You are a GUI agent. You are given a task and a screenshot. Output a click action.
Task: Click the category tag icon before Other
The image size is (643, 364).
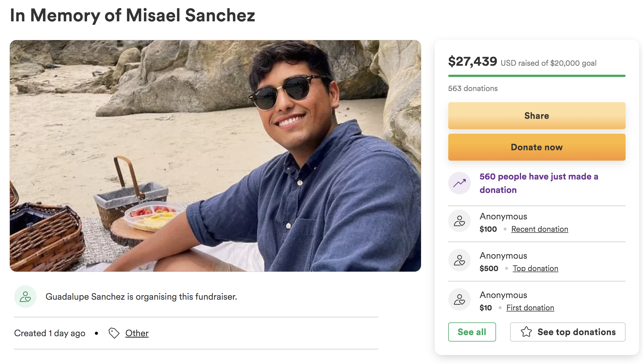pos(114,333)
